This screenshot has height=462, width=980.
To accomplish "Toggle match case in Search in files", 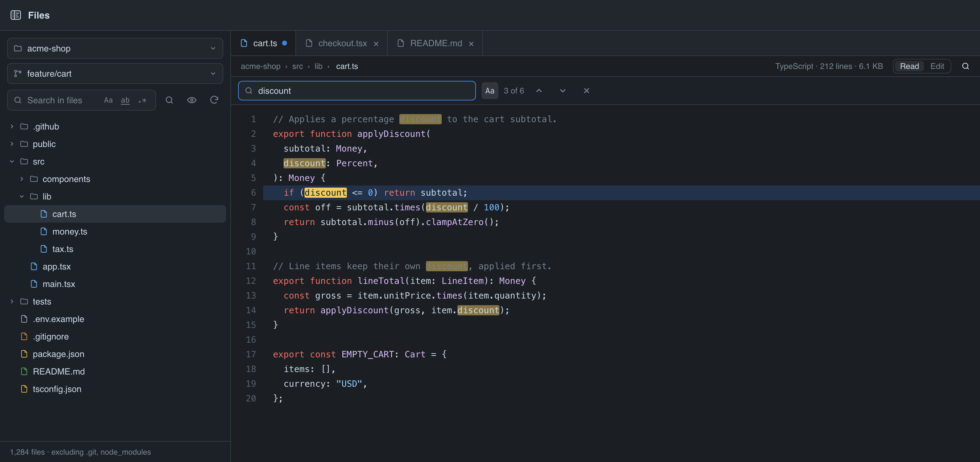I will [x=108, y=100].
